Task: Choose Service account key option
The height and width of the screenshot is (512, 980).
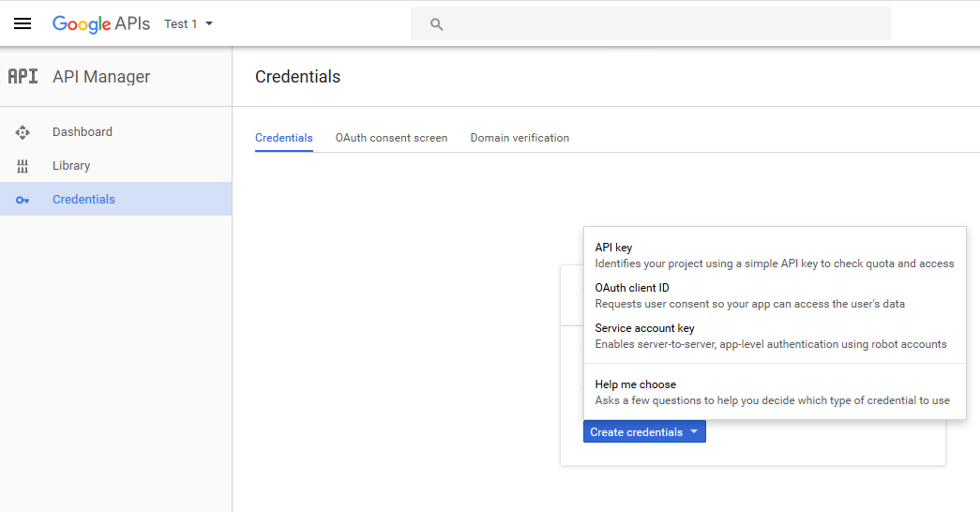Action: coord(775,336)
